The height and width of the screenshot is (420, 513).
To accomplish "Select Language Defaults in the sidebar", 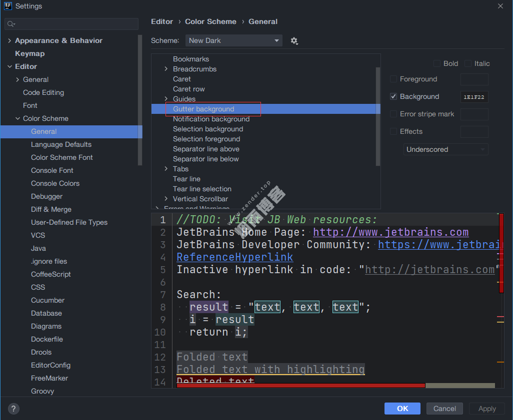I will (61, 144).
